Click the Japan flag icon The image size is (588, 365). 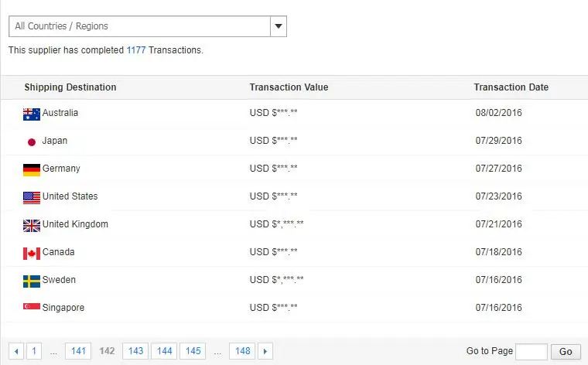[x=32, y=142]
